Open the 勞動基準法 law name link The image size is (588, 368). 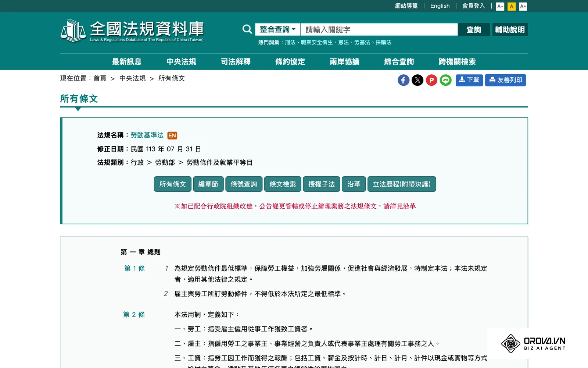[147, 135]
